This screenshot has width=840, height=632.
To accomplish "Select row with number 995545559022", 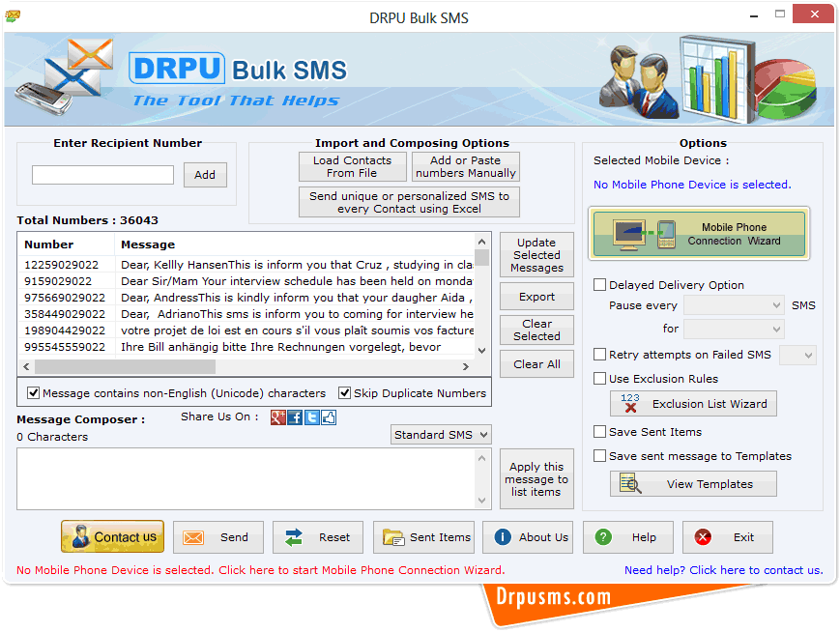I will (x=246, y=347).
